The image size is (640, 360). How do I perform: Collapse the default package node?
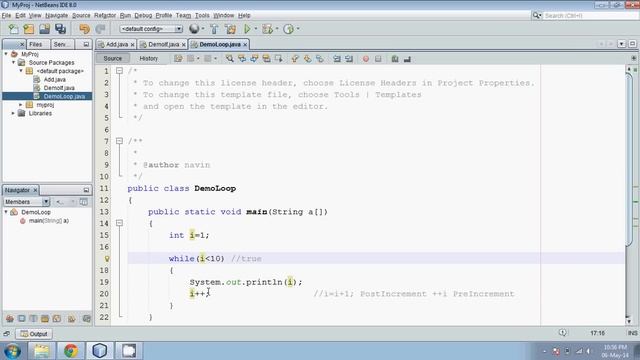point(21,71)
